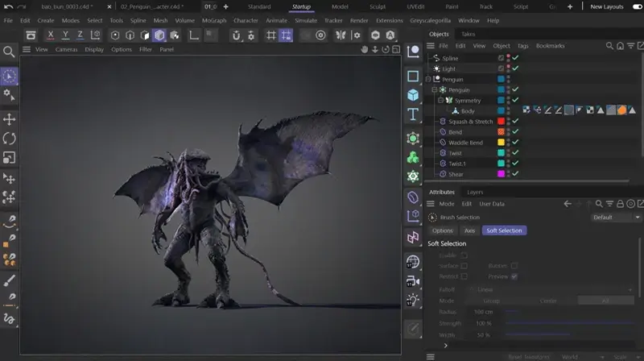Toggle the X axis lock icon
Image resolution: width=644 pixels, height=361 pixels.
click(51, 35)
